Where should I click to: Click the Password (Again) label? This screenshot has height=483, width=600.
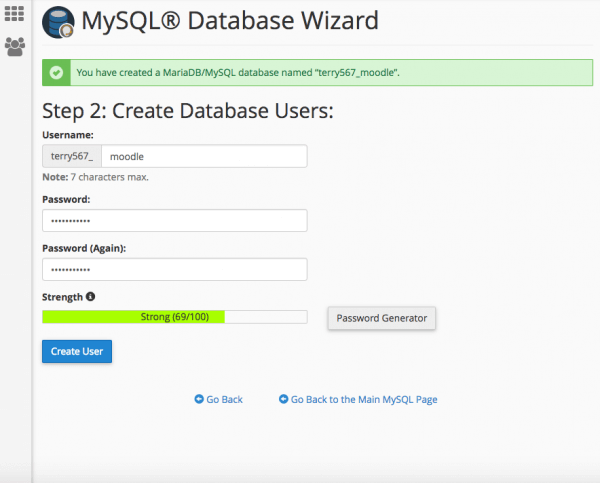pyautogui.click(x=84, y=248)
